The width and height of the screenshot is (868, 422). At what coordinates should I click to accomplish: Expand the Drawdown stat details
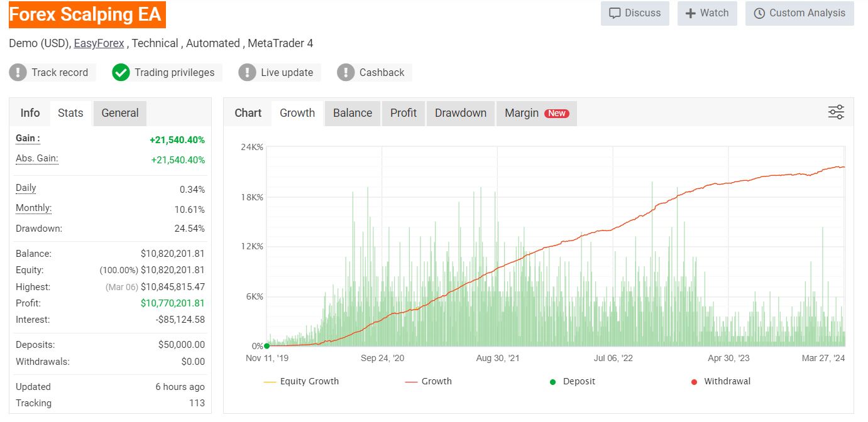click(38, 228)
